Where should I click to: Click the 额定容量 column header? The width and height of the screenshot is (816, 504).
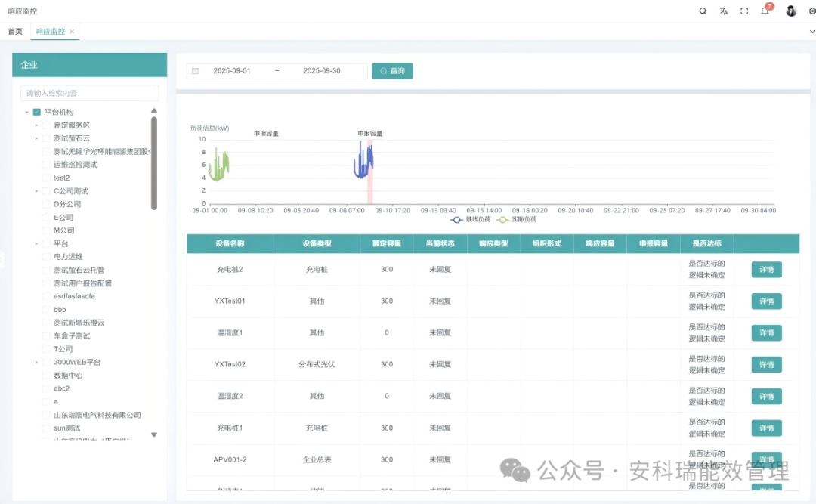pos(387,243)
